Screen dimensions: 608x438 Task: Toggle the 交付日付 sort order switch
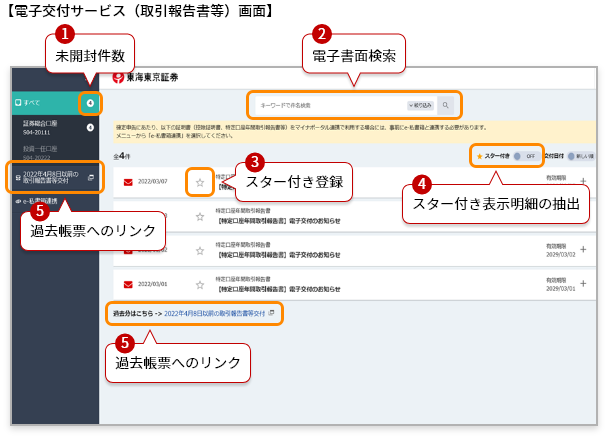(581, 156)
